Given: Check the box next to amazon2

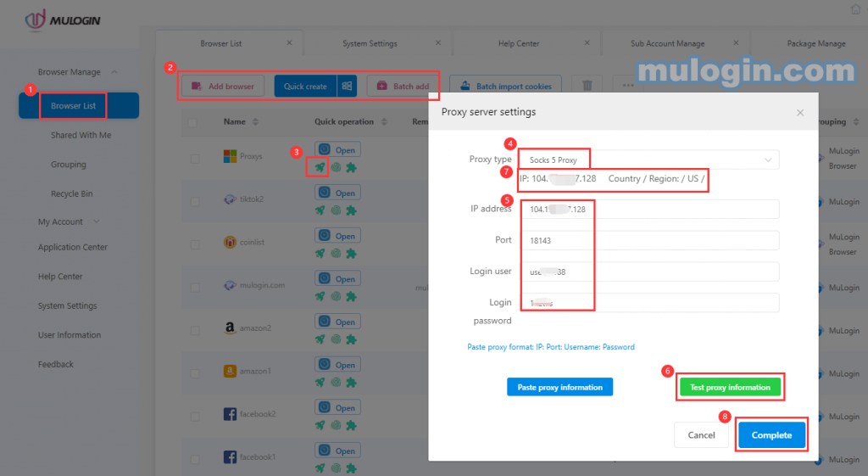Looking at the screenshot, I should 195,328.
